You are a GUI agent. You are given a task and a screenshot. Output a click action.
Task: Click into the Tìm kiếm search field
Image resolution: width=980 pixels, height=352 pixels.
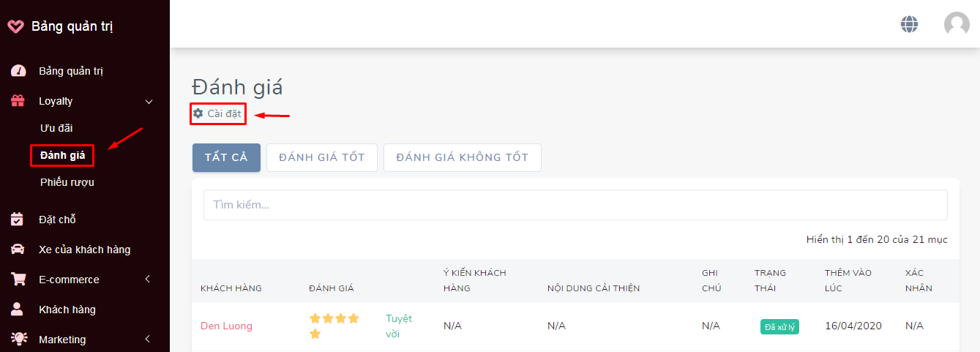pos(575,205)
